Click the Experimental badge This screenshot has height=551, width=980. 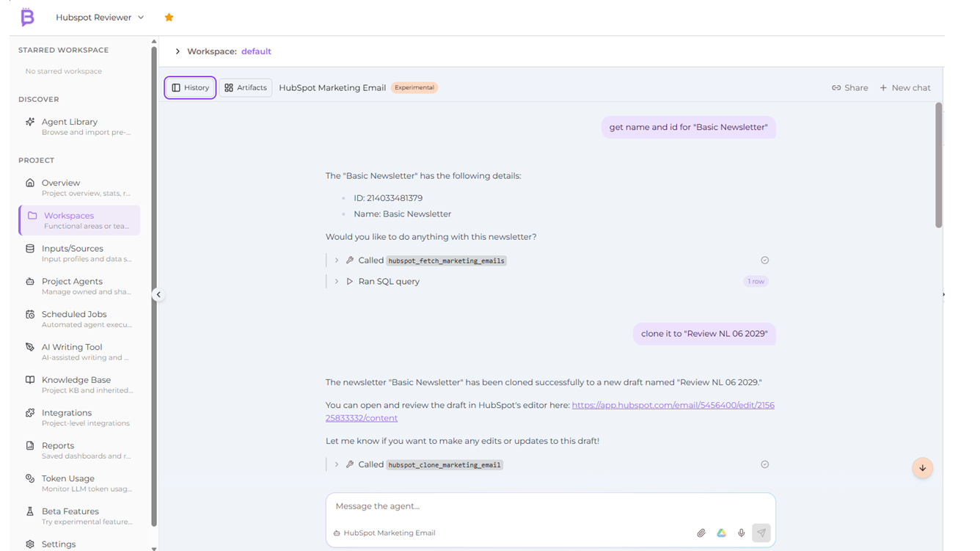tap(414, 87)
